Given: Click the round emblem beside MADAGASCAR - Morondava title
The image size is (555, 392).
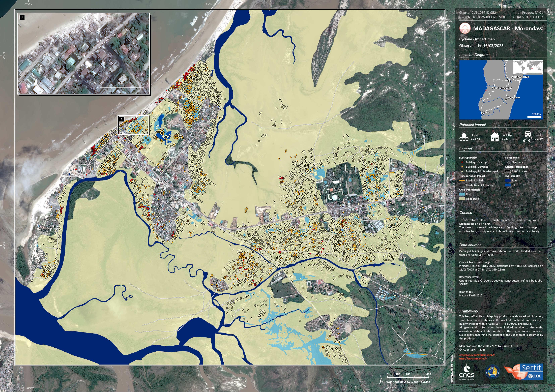Looking at the screenshot, I should coord(465,28).
